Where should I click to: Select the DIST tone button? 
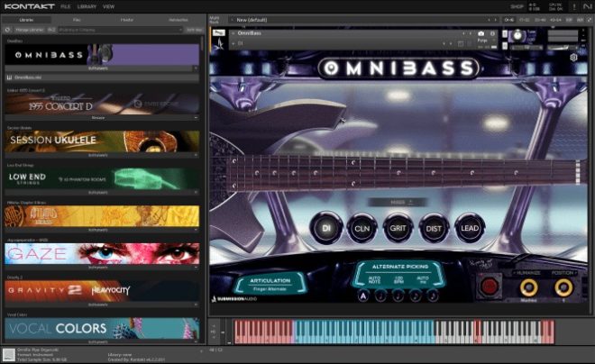[x=434, y=228]
